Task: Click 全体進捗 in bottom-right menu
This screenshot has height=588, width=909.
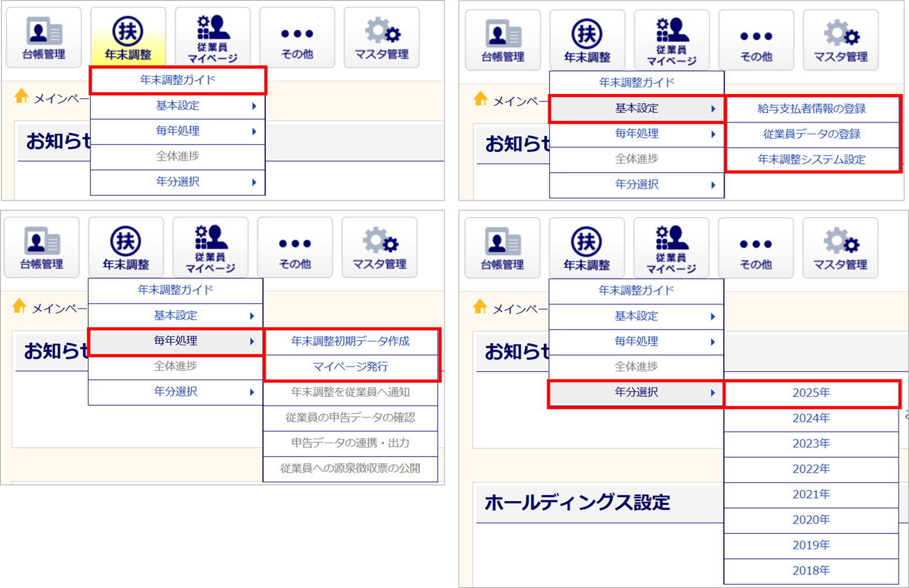Action: [636, 367]
